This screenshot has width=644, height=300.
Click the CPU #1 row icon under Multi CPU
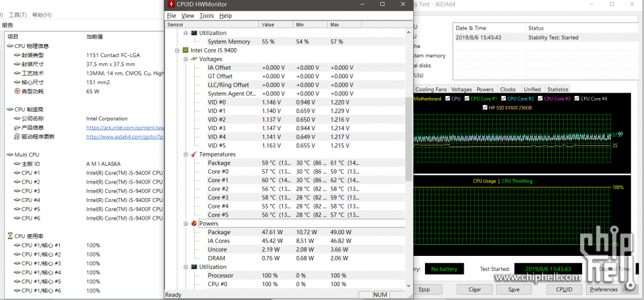pos(17,172)
